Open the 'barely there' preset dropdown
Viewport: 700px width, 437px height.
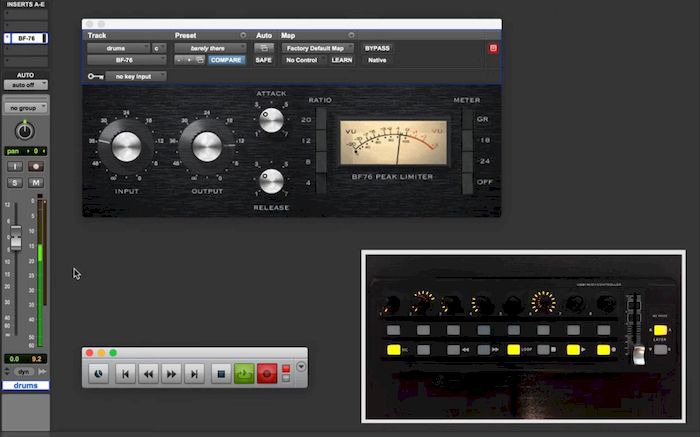pyautogui.click(x=210, y=48)
